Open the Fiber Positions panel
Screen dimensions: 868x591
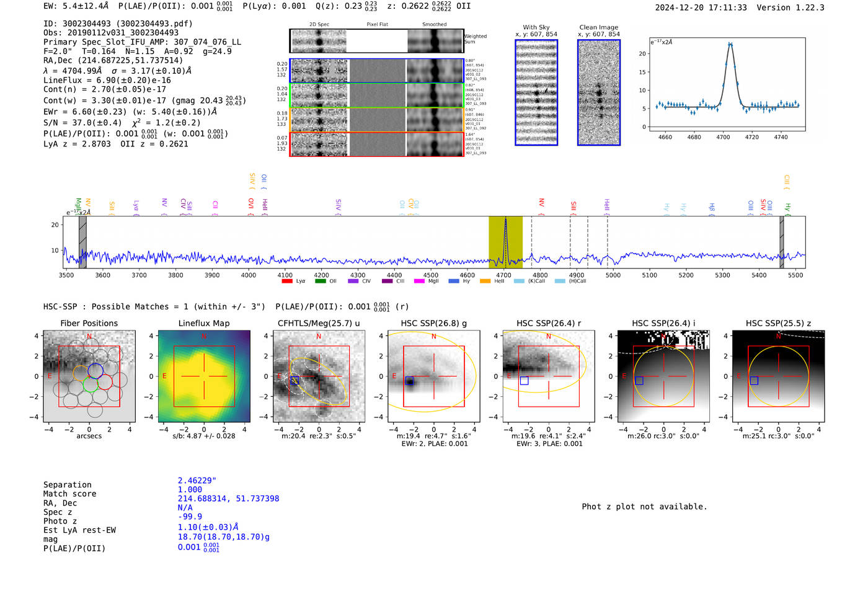tap(89, 376)
